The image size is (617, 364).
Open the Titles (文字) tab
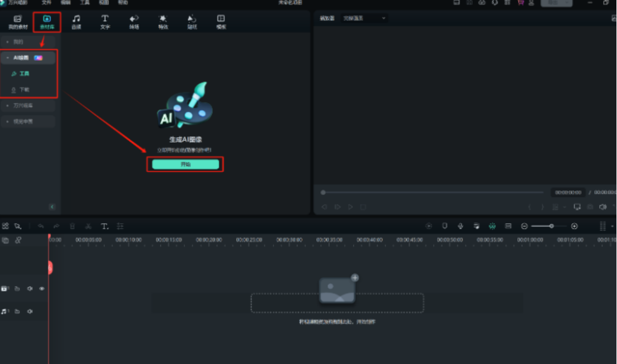(x=105, y=22)
